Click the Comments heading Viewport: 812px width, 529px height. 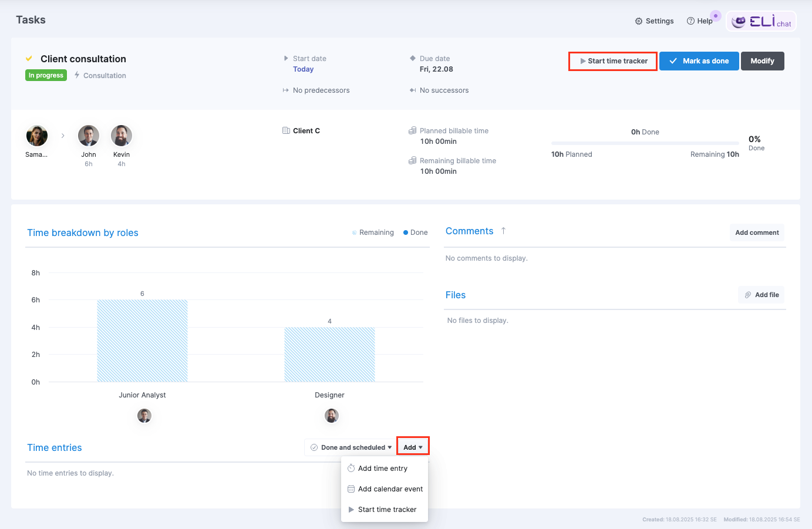pyautogui.click(x=470, y=231)
